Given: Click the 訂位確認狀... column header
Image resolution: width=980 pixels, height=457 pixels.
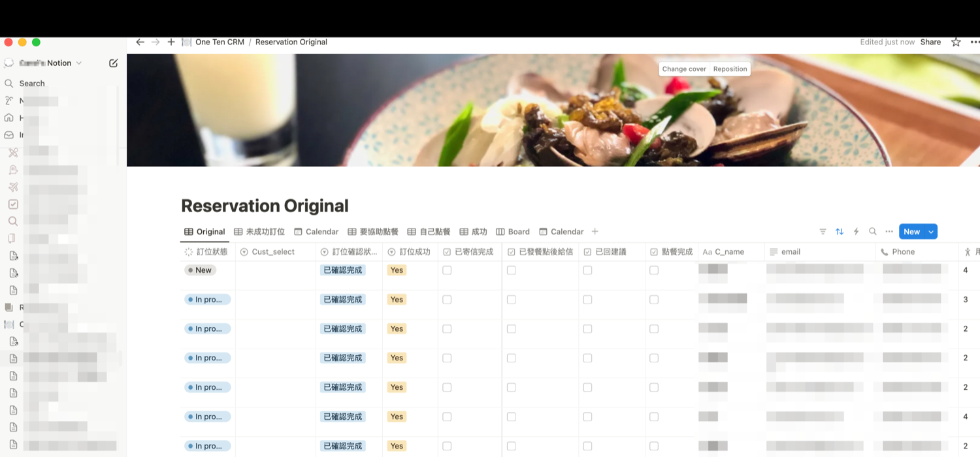Looking at the screenshot, I should [x=349, y=252].
